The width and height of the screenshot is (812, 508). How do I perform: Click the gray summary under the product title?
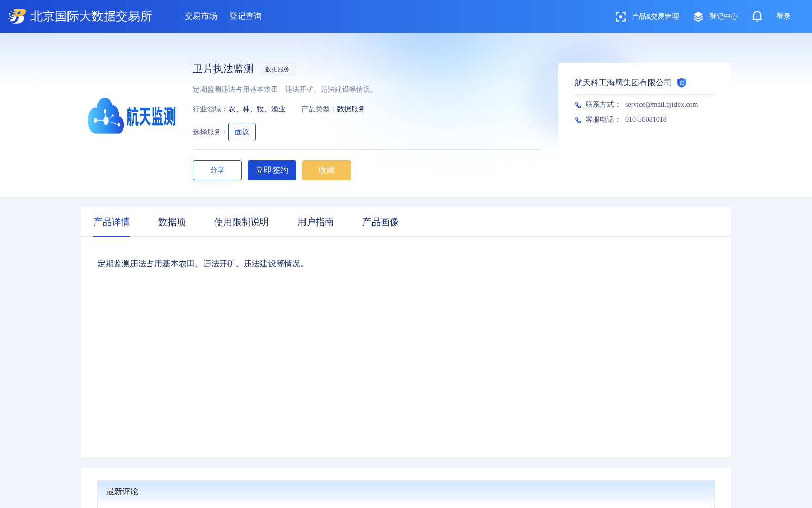[x=285, y=90]
